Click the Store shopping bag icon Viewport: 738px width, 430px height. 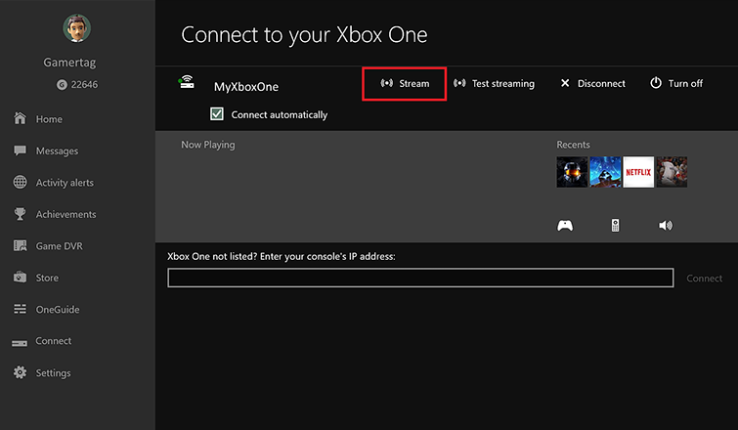tap(19, 278)
